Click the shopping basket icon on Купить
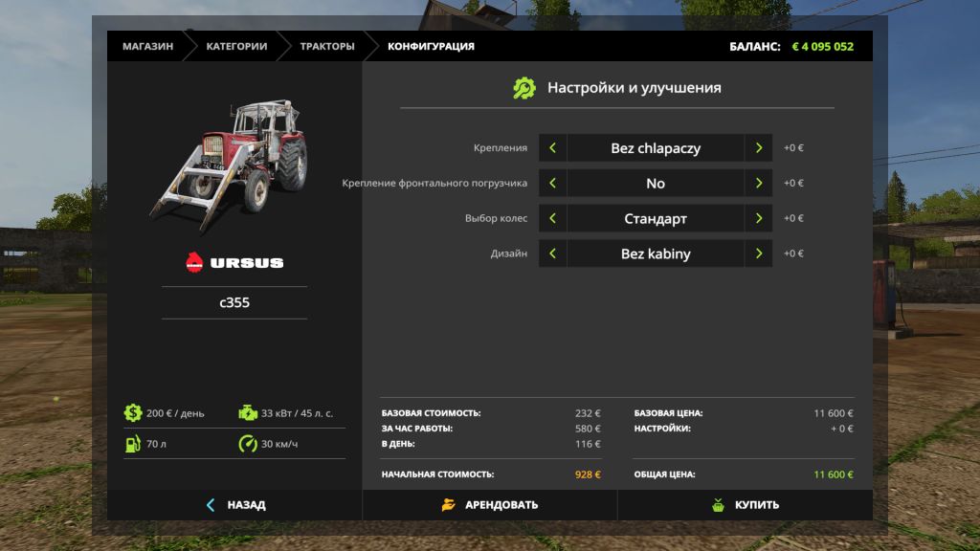Screen dimensions: 980x551 click(x=718, y=505)
